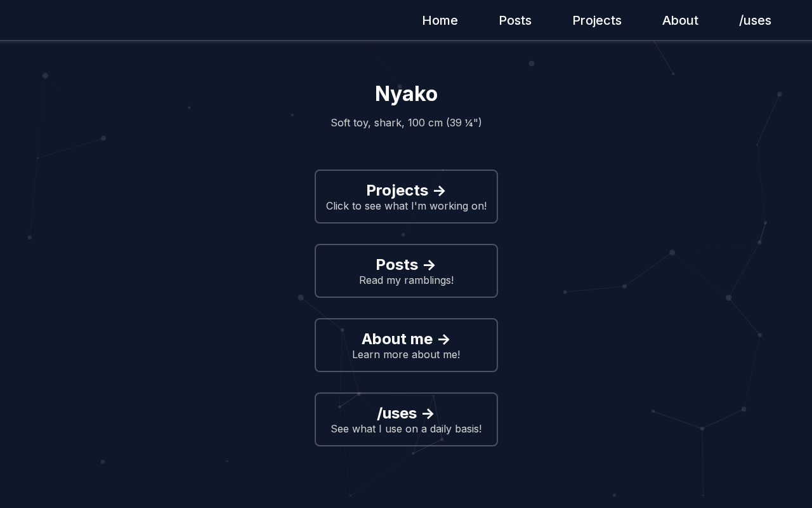Screen dimensions: 812x508
Task: Click the arrow icon next to About me
Action: (444, 340)
